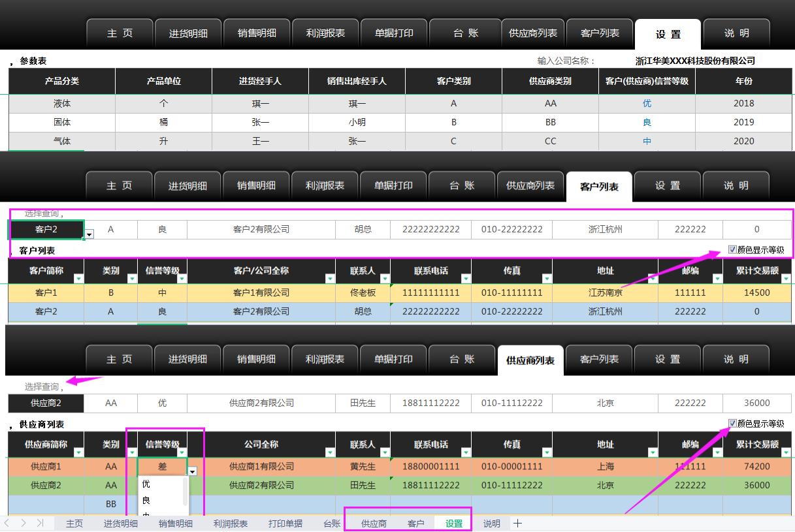Switch to the 设置 sheet tab at the bottom
795x532 pixels.
tap(454, 524)
